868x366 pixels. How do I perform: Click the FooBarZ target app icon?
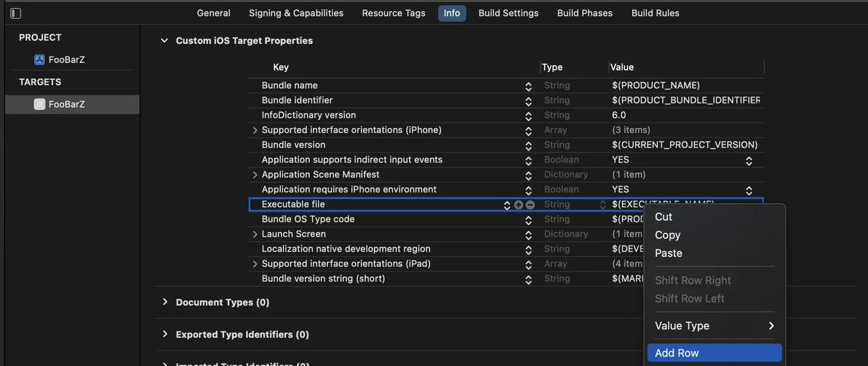pyautogui.click(x=39, y=104)
